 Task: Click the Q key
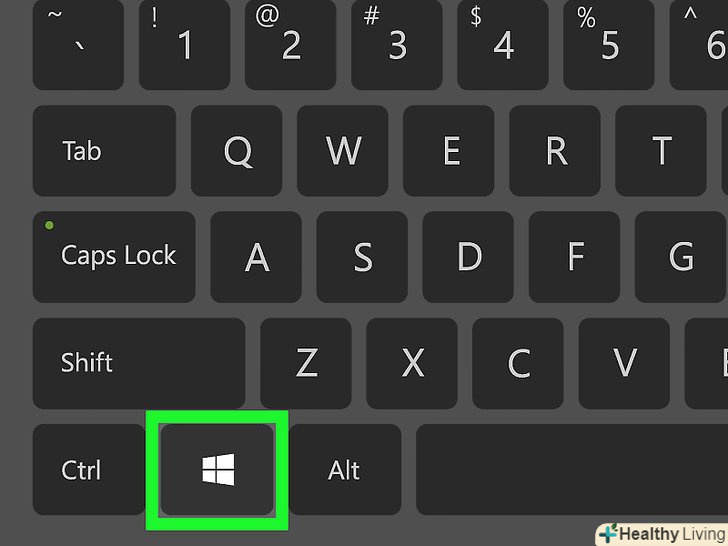pos(237,150)
